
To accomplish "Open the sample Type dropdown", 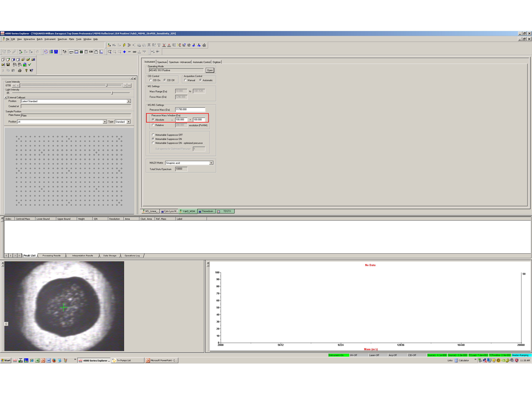I will pyautogui.click(x=129, y=122).
